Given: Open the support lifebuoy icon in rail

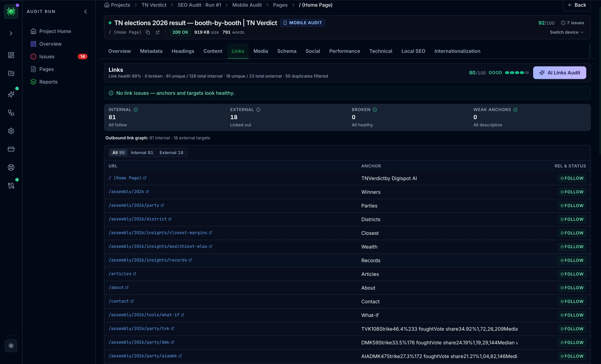Looking at the screenshot, I should pos(11,167).
